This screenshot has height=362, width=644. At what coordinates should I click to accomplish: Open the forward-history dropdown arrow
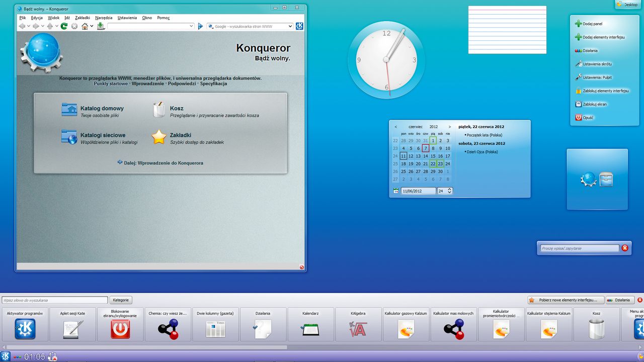point(43,26)
